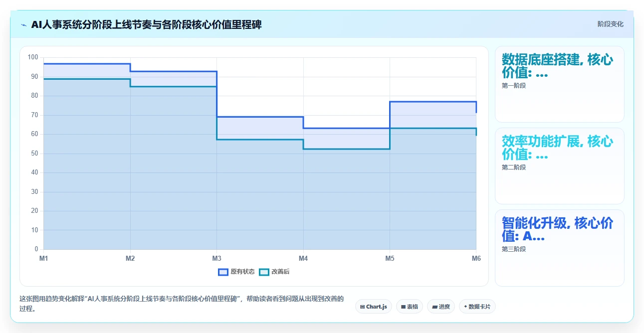Click the 表格 chip
644x333 pixels.
410,307
